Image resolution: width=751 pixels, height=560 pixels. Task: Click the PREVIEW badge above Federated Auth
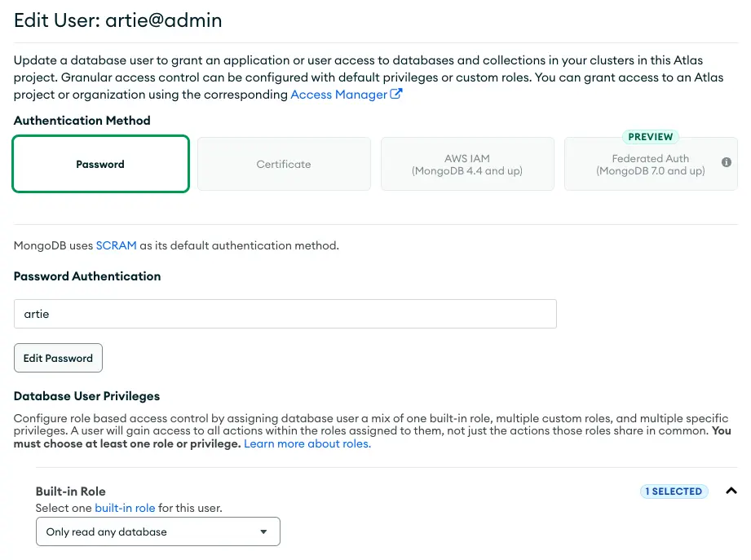tap(650, 136)
